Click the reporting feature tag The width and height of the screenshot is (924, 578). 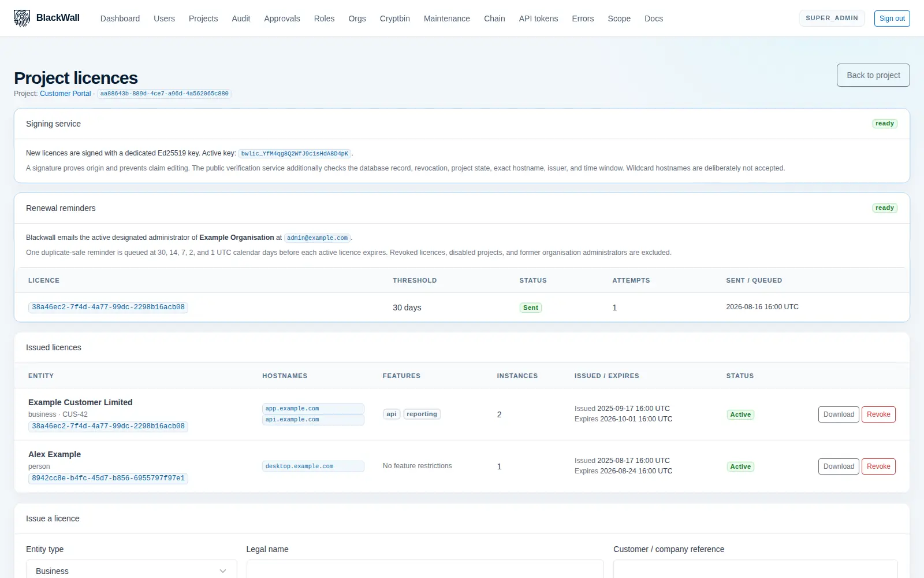tap(422, 414)
